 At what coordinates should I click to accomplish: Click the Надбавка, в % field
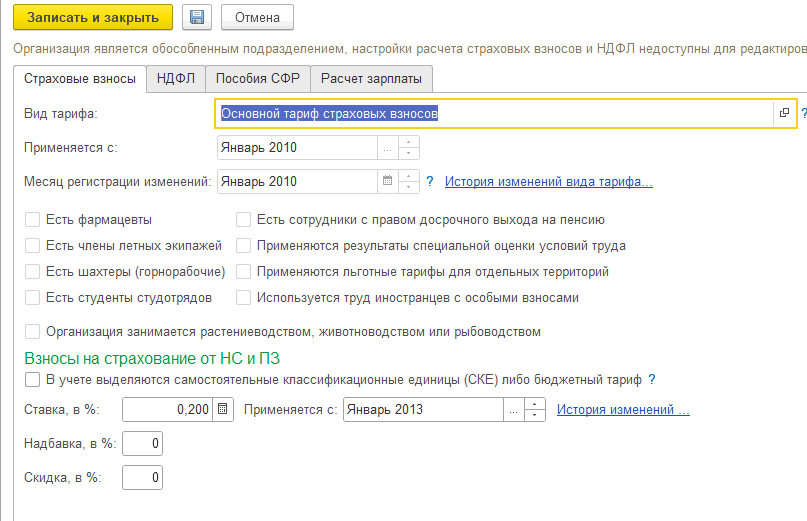click(143, 443)
